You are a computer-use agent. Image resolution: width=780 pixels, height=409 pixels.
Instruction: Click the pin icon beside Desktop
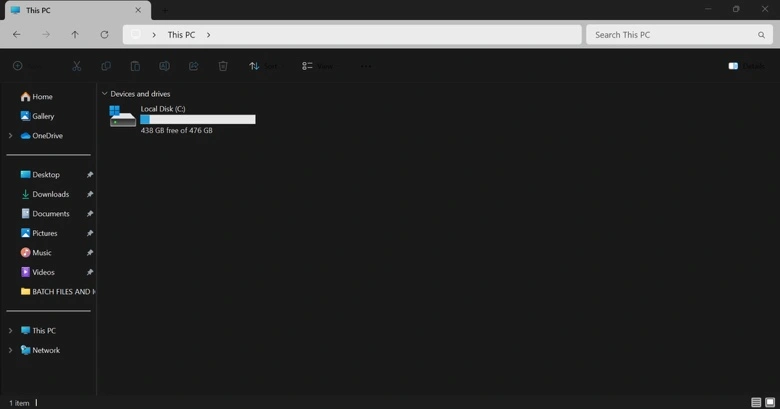coord(90,175)
